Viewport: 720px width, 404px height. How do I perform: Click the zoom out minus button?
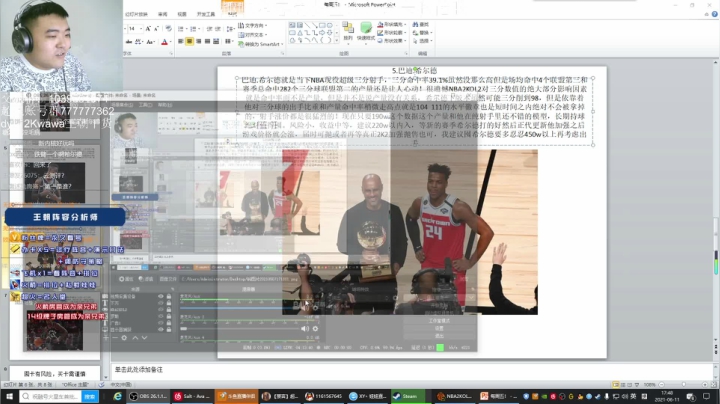click(662, 384)
